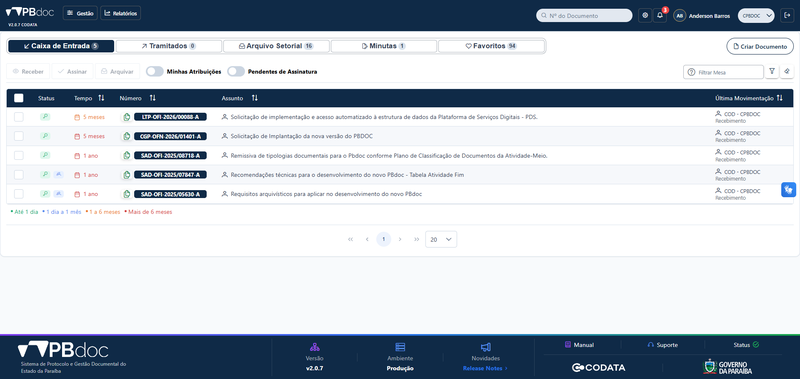Image resolution: width=800 pixels, height=379 pixels.
Task: Check the row checkbox for SAD-OFI-2025/07847-A
Action: pyautogui.click(x=19, y=174)
